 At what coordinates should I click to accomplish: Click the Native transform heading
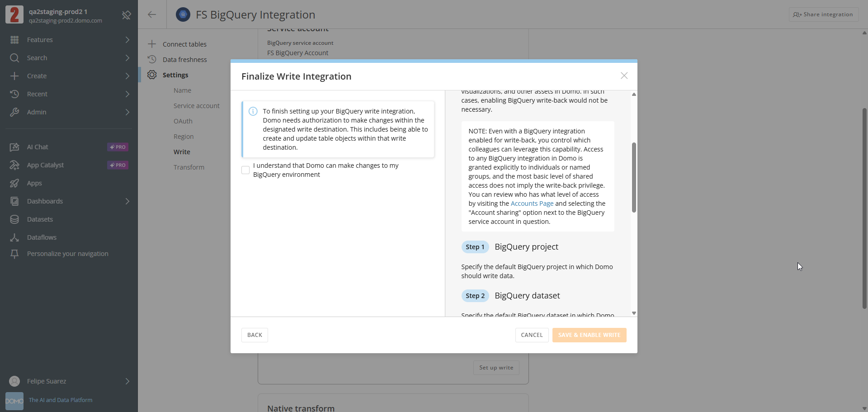301,408
